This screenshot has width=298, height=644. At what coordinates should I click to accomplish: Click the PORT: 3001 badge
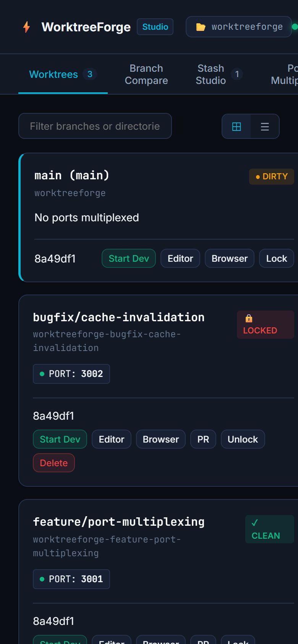[71, 579]
